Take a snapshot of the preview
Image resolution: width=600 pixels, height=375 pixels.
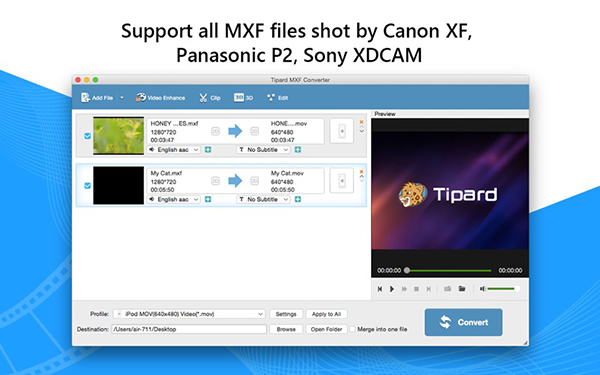pyautogui.click(x=447, y=289)
